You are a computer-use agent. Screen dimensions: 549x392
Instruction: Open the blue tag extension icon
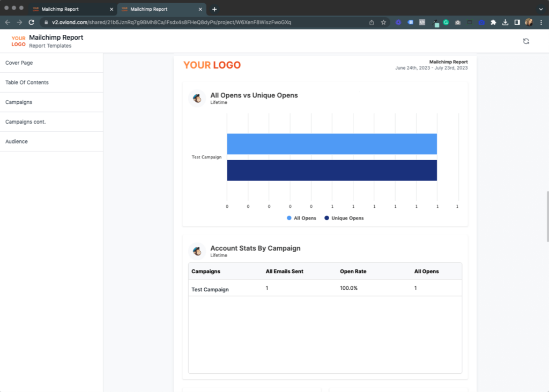pyautogui.click(x=410, y=22)
